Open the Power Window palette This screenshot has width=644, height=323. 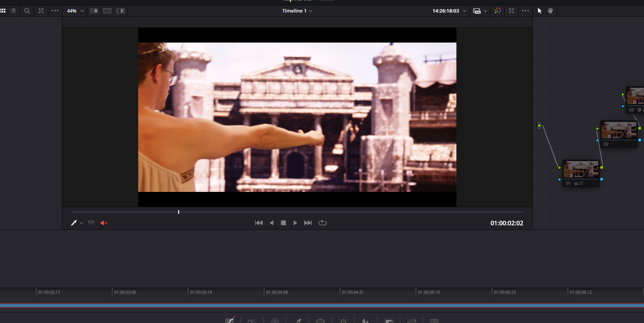[x=320, y=321]
